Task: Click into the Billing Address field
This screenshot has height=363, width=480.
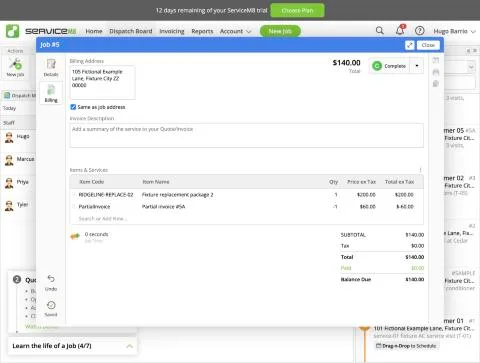Action: [x=102, y=82]
